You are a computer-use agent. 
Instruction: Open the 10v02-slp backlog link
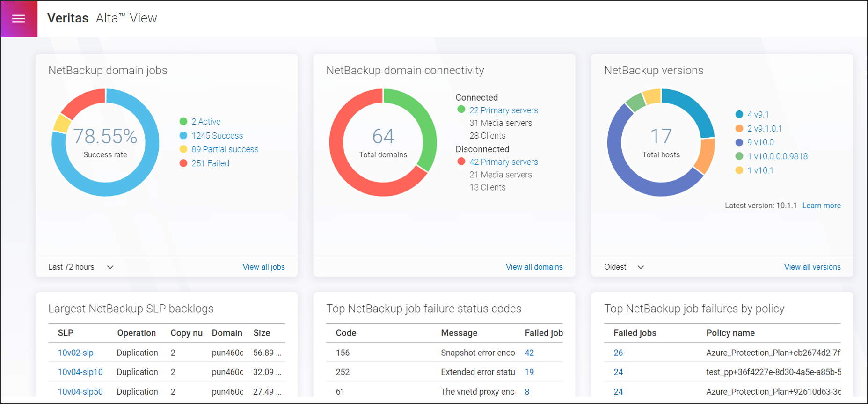pos(75,353)
